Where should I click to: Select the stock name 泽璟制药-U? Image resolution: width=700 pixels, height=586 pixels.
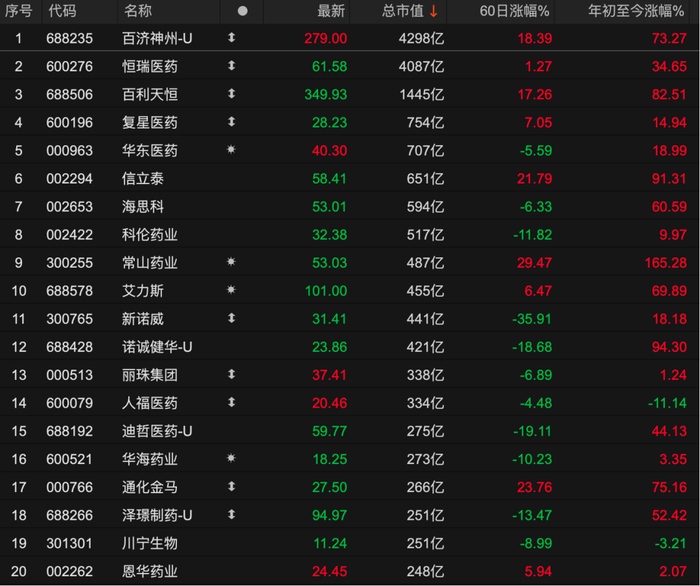point(157,515)
